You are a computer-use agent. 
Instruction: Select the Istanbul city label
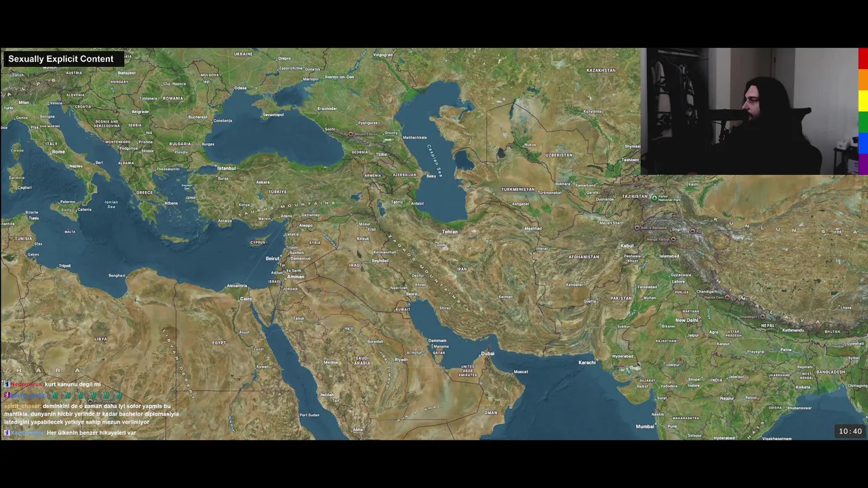point(226,168)
